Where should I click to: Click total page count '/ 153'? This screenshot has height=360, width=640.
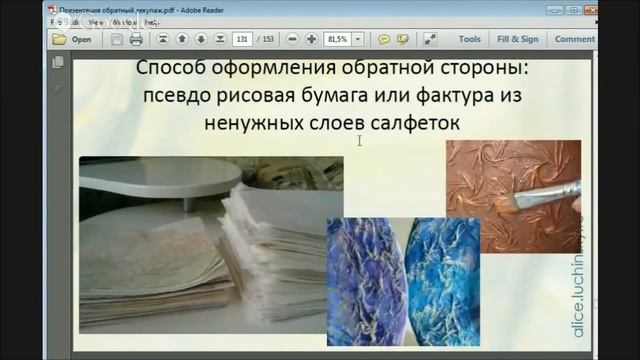pyautogui.click(x=265, y=39)
